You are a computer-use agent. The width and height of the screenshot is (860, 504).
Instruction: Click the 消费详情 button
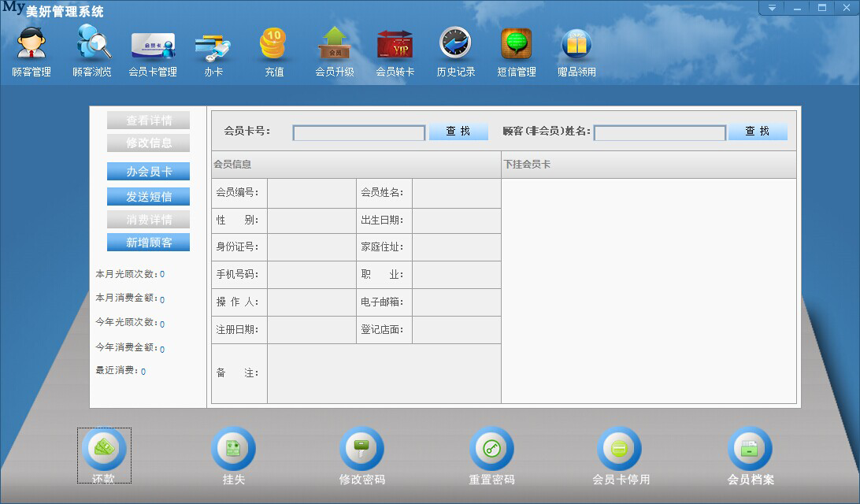click(x=149, y=220)
